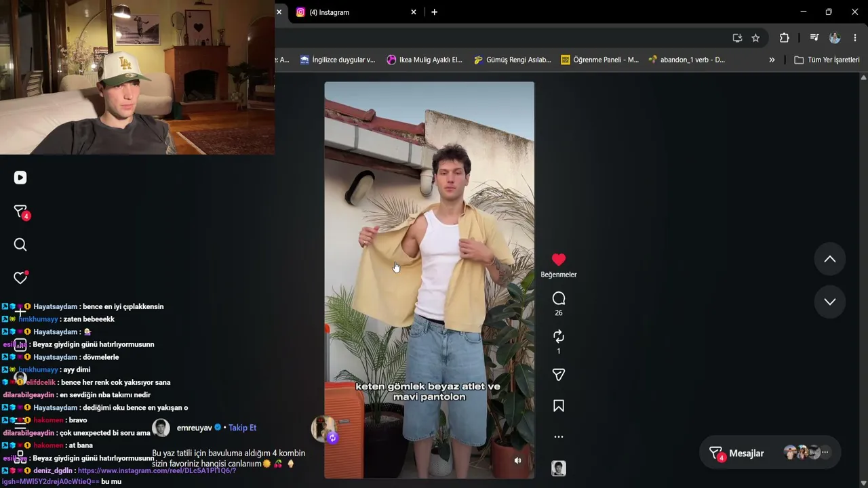Click the reel caption starting Bu yaz tatili
Viewport: 868px width, 488px height.
click(229, 458)
